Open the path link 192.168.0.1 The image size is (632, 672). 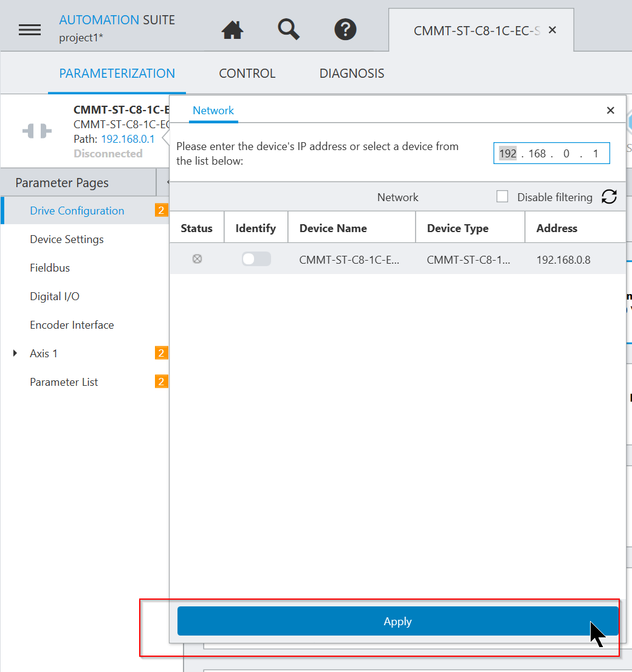[x=128, y=139]
